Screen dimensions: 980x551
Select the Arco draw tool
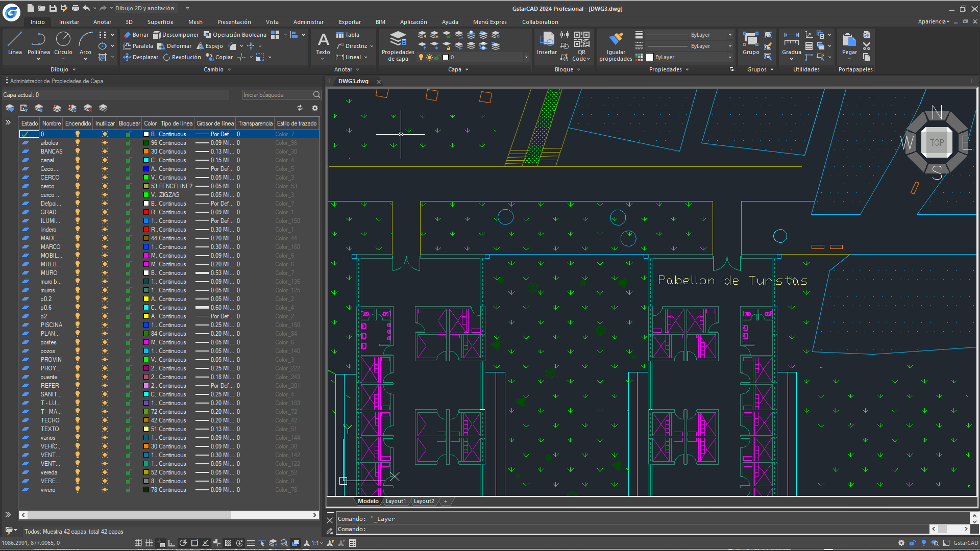pos(85,43)
